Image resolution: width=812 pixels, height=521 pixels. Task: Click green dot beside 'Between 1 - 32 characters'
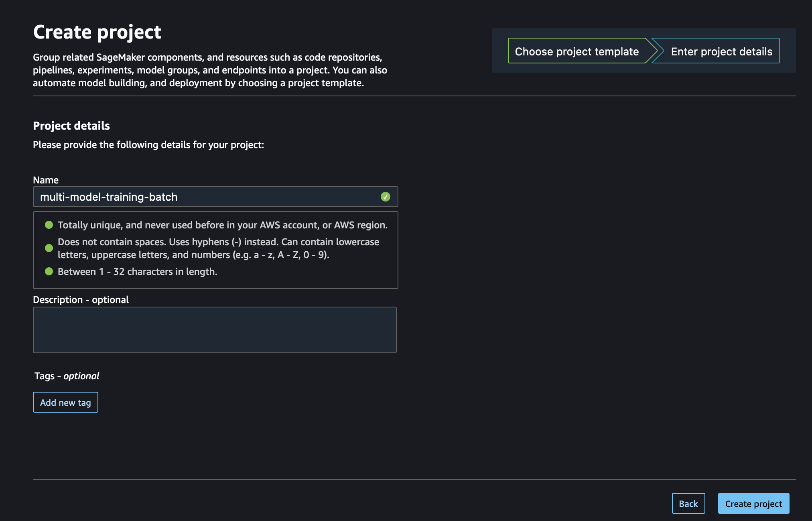tap(49, 271)
